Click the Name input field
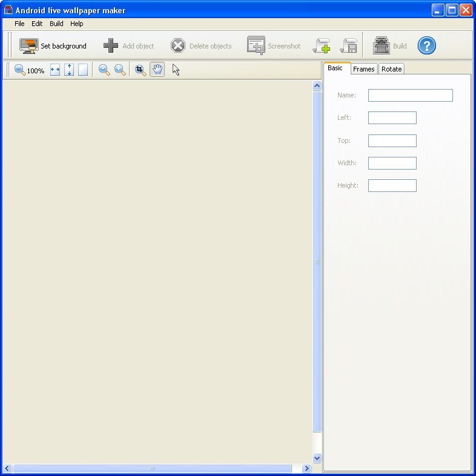 (411, 95)
